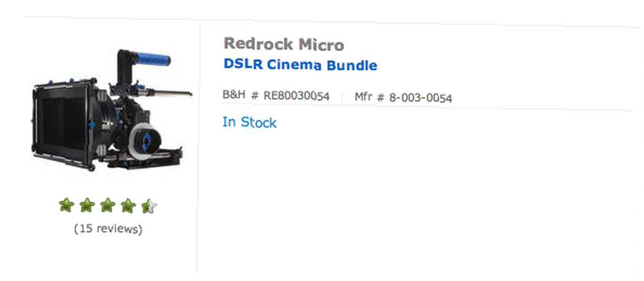
Task: Click the B&H # label
Action: (x=241, y=95)
